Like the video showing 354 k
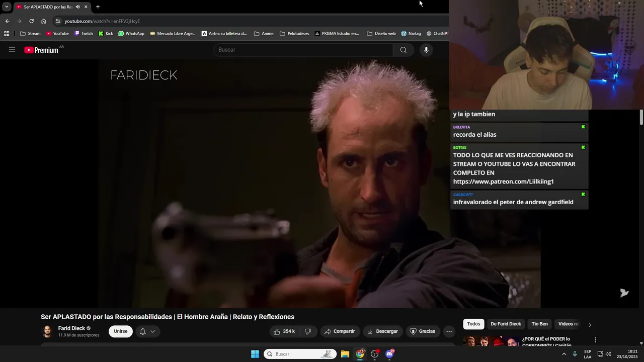Viewport: 644px width, 362px height. (x=284, y=331)
